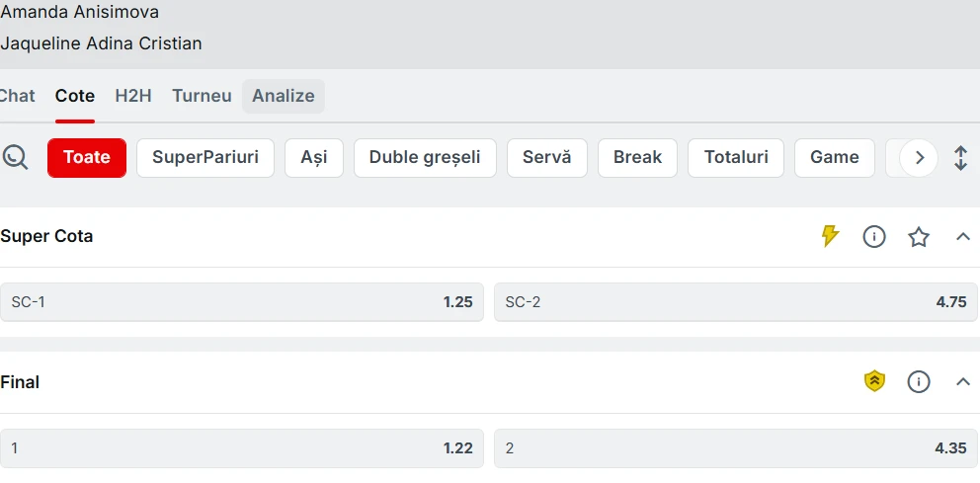Pick Final outcome 2 at 4.35
This screenshot has width=980, height=483.
pyautogui.click(x=736, y=448)
